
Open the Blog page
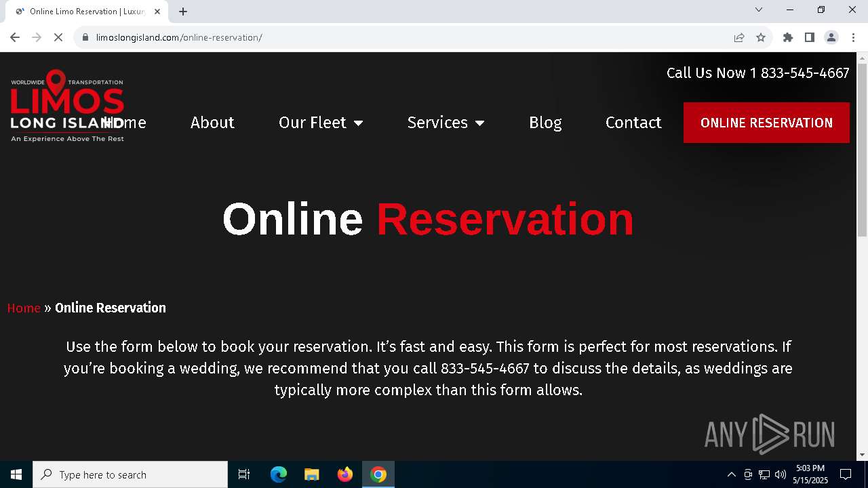tap(545, 123)
